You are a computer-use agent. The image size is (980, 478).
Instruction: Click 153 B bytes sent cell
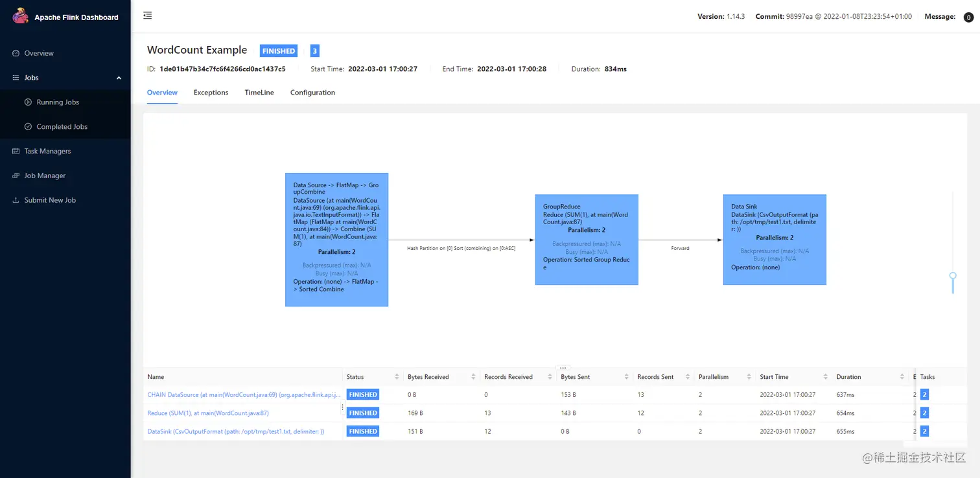coord(568,394)
